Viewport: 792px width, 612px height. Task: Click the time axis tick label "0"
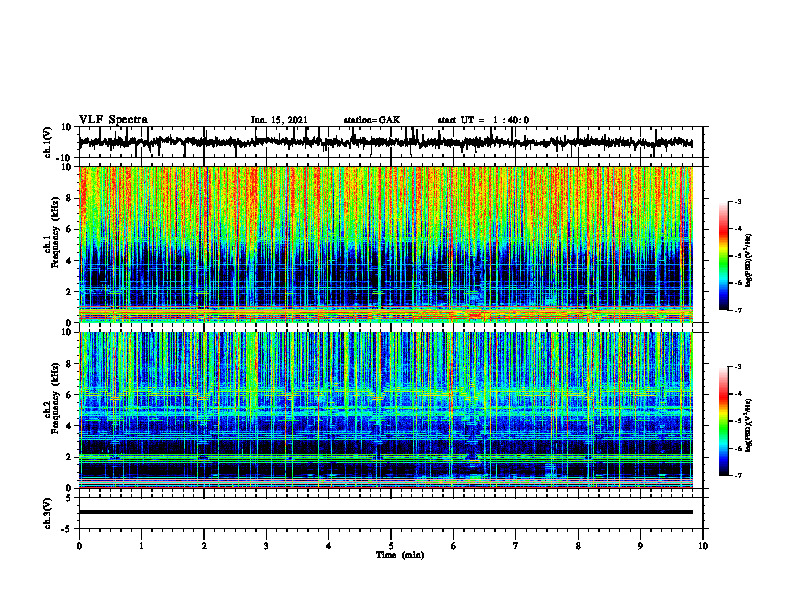(79, 546)
